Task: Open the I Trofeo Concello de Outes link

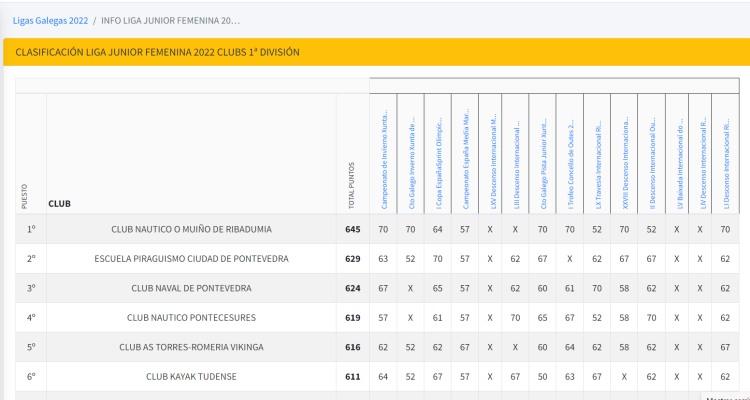Action: 570,164
